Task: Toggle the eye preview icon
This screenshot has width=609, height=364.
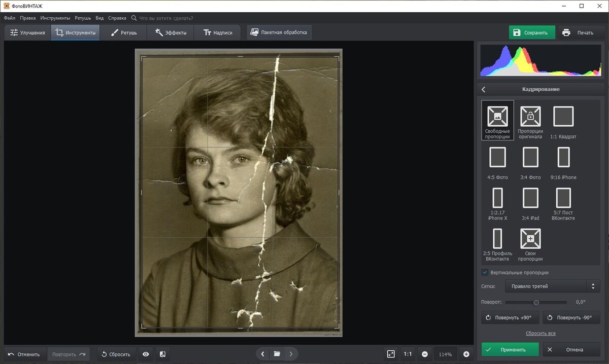Action: (146, 354)
